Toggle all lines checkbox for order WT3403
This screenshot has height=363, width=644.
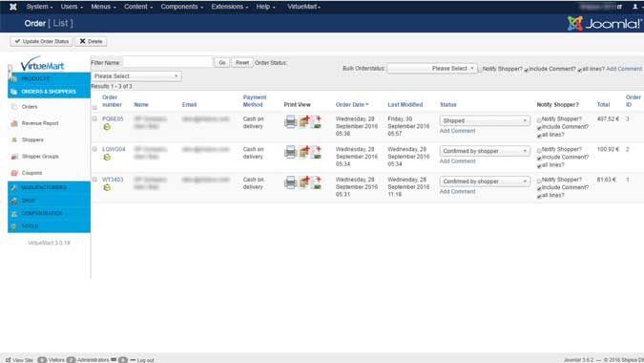(x=539, y=197)
